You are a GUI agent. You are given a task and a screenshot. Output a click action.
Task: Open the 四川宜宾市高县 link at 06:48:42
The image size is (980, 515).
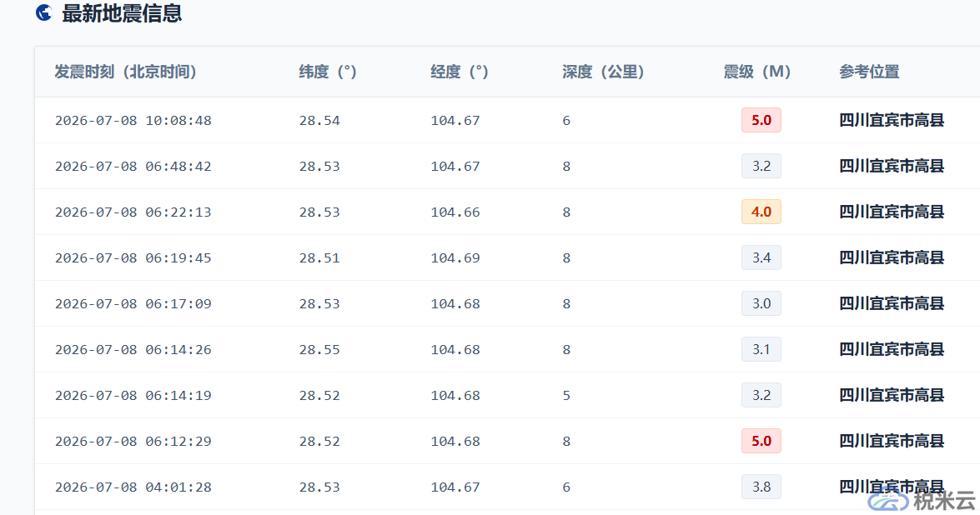(x=892, y=166)
